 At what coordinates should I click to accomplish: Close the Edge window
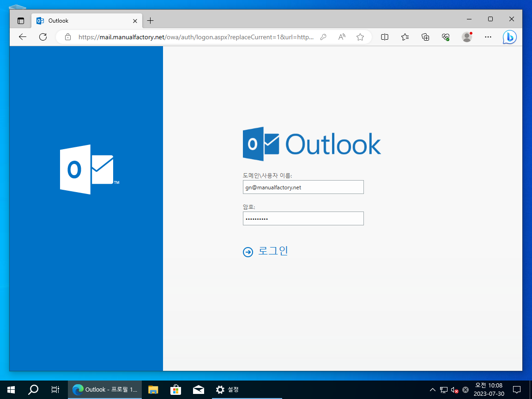coord(512,19)
